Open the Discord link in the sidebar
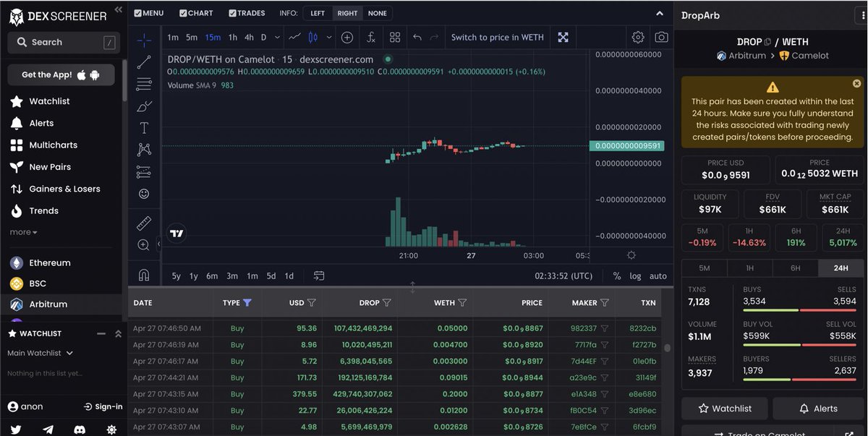 80,429
